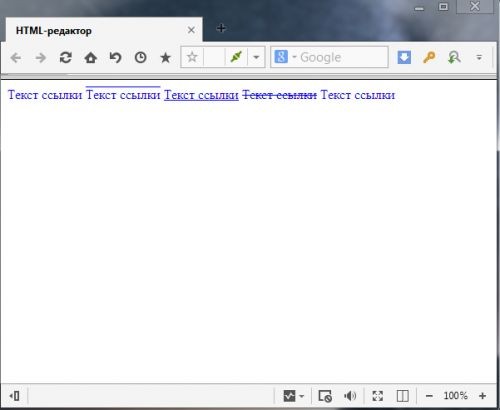Viewport: 500px width, 410px height.
Task: Enter fullscreen with the expand arrows icon
Action: click(377, 396)
